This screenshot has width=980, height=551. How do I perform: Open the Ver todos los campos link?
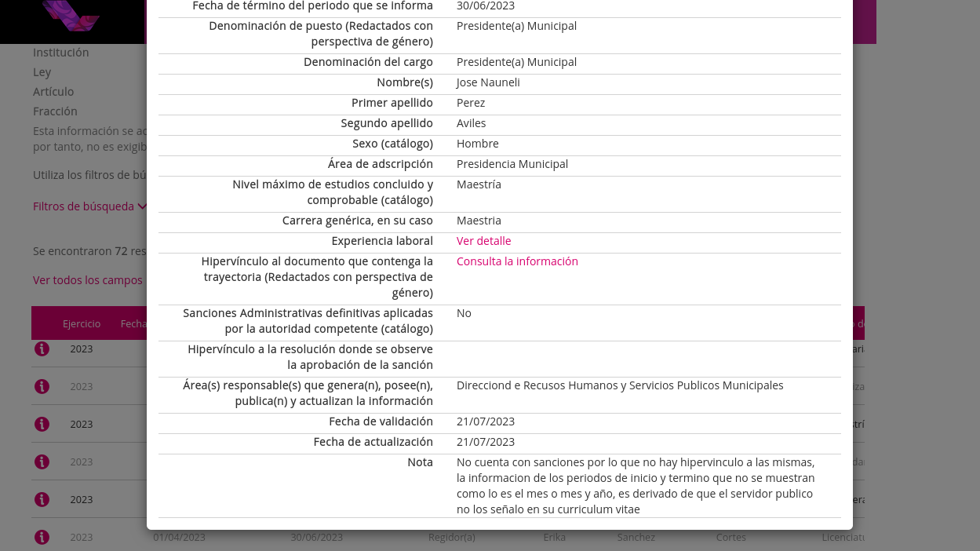88,280
